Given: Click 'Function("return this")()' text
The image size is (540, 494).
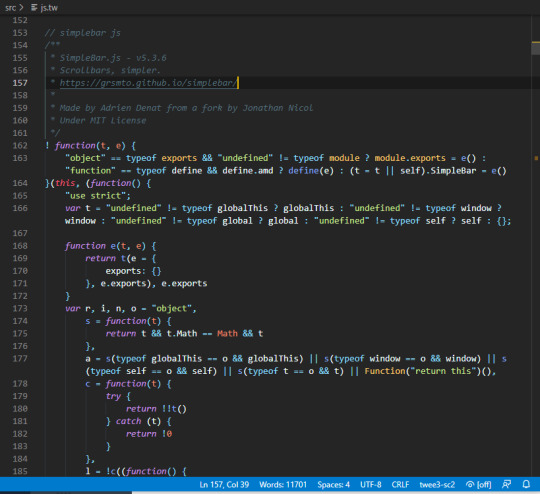Looking at the screenshot, I should pos(429,371).
